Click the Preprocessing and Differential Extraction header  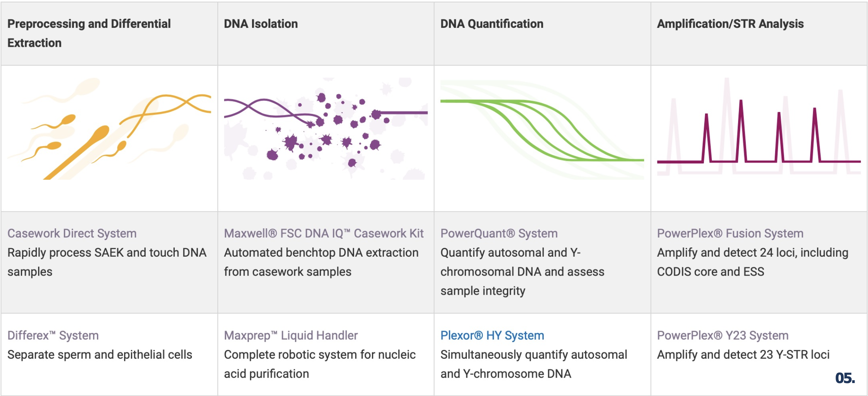[x=89, y=33]
